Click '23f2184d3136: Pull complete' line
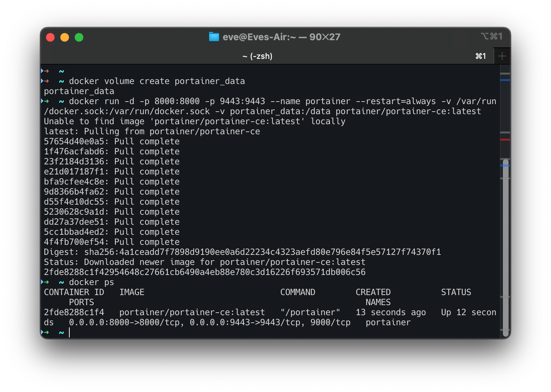Viewport: 551px width, 392px height. 112,162
